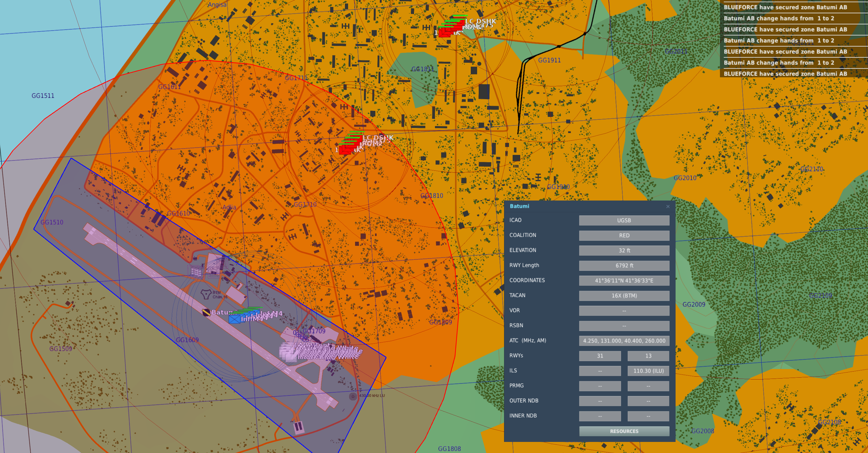This screenshot has width=868, height=453.
Task: Click the GG1510 grid label
Action: coord(52,222)
